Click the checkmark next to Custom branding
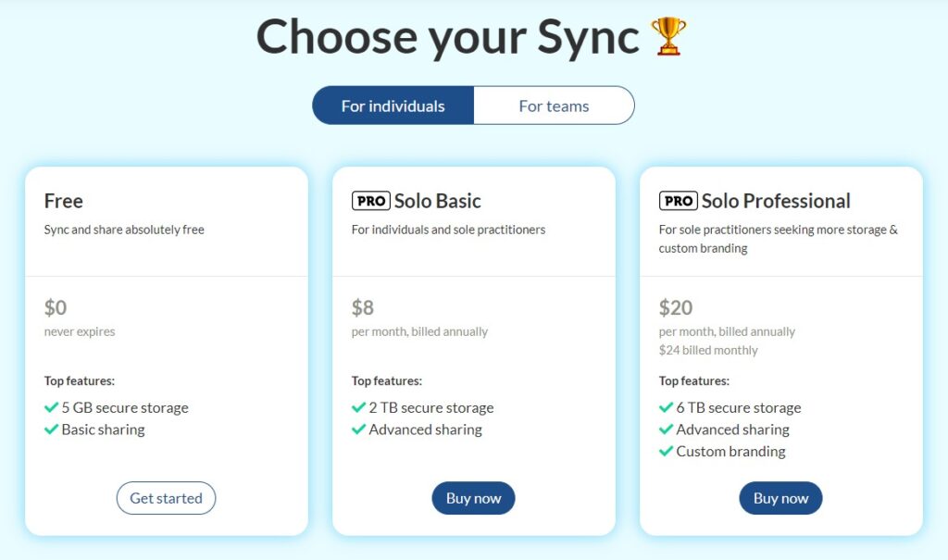 pyautogui.click(x=666, y=451)
